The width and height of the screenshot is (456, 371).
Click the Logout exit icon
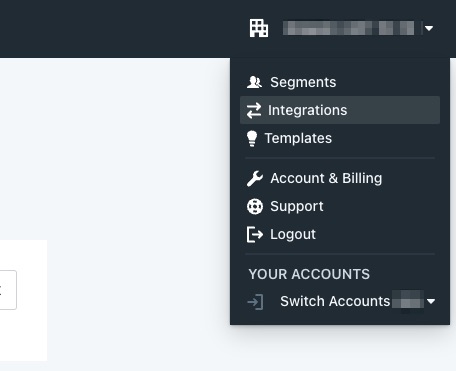click(x=255, y=234)
